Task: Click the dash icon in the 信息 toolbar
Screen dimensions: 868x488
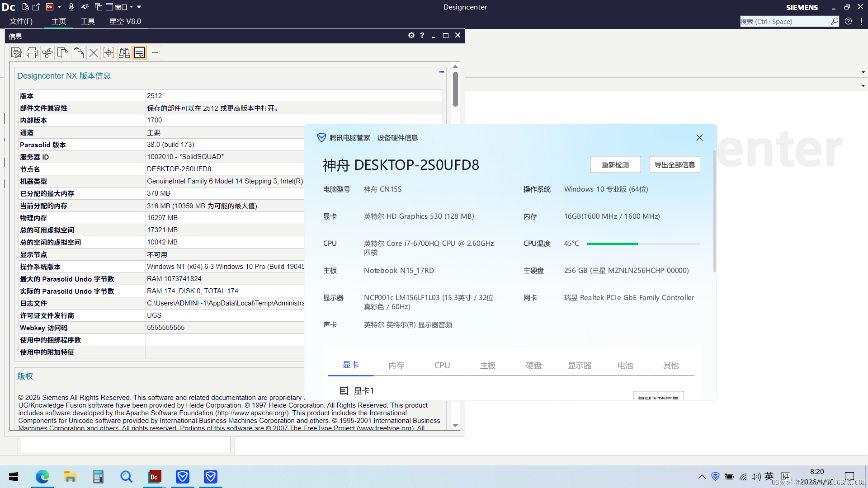Action: click(155, 53)
